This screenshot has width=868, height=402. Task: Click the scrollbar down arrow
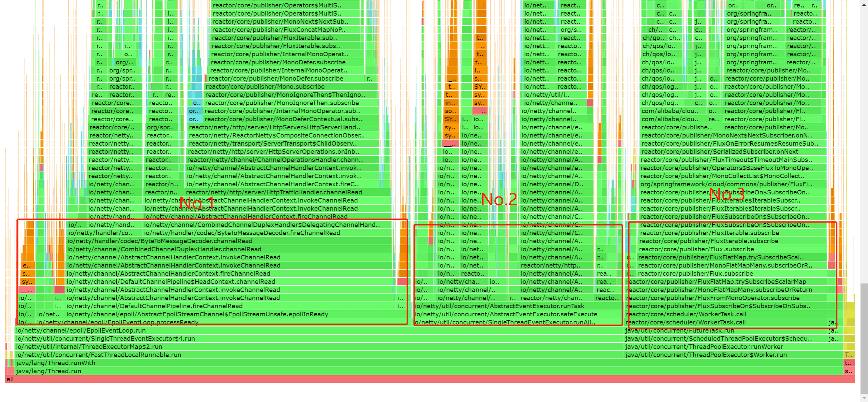point(864,398)
